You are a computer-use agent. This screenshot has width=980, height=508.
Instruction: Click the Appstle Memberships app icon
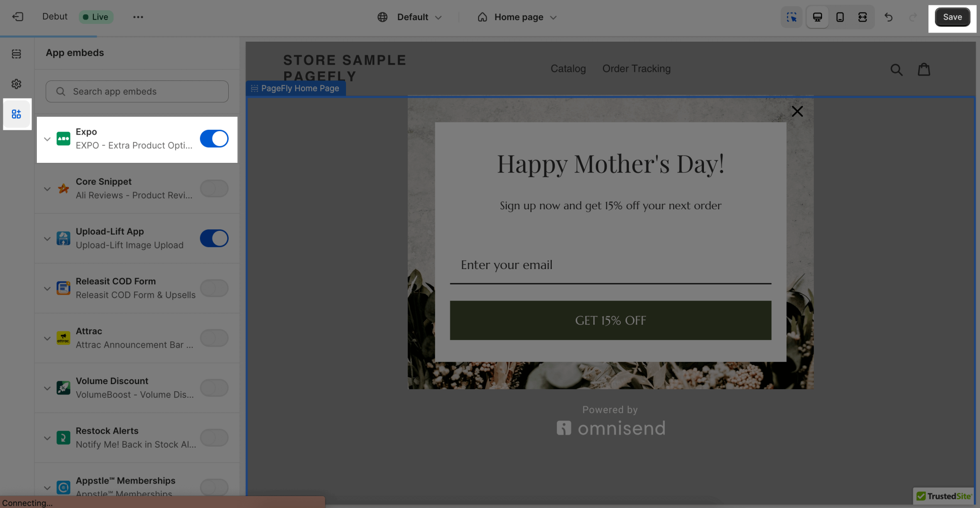[x=63, y=487]
